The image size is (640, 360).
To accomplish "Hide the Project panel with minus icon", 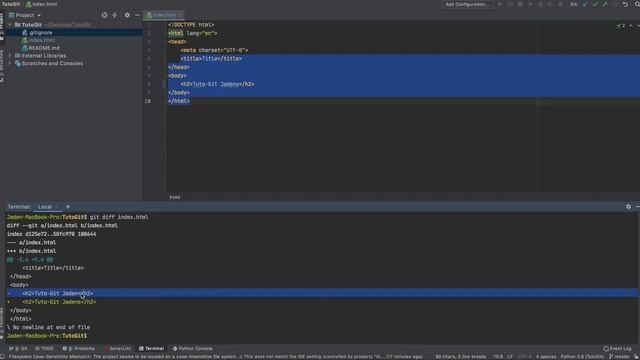I will pos(137,15).
